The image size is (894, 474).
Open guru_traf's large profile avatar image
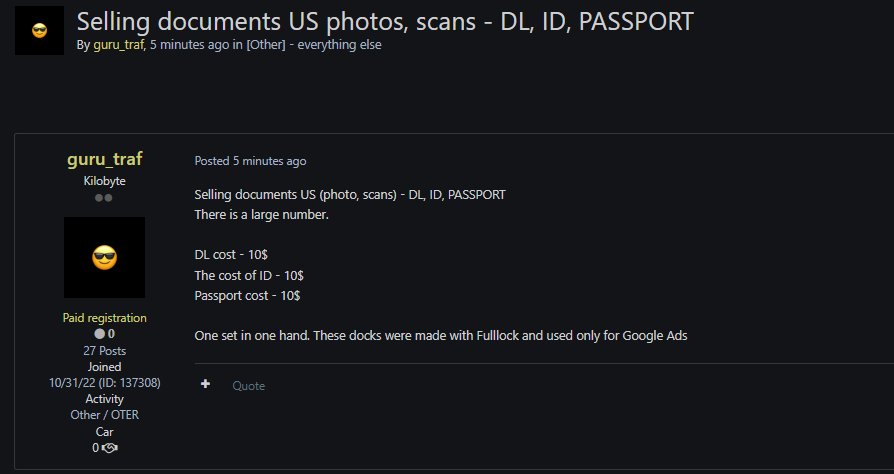tap(104, 257)
